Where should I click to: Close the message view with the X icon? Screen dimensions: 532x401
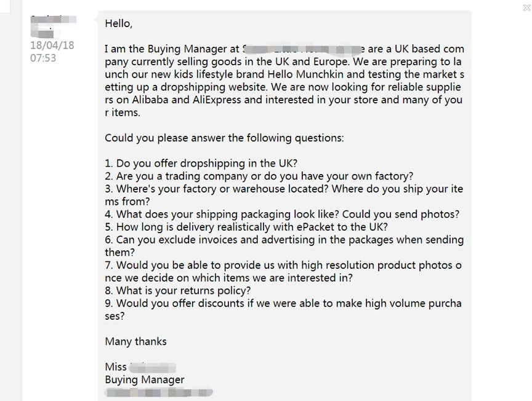(526, 7)
